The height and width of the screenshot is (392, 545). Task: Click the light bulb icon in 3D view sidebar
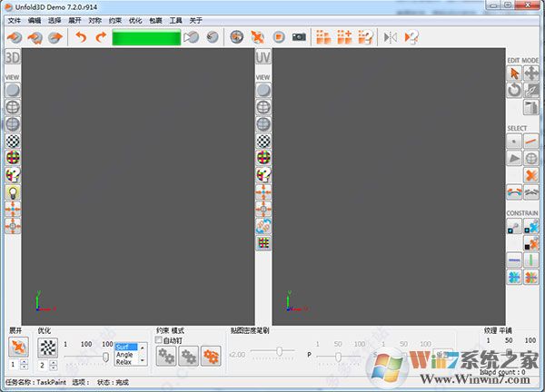[13, 192]
